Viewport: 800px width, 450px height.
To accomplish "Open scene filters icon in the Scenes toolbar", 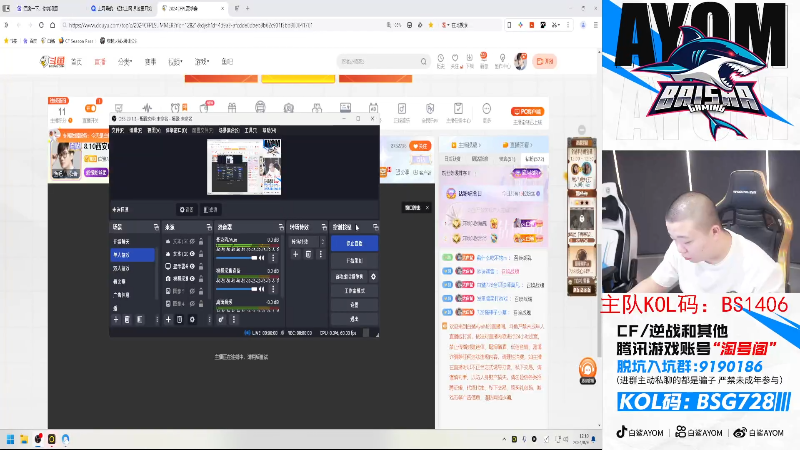I will (x=139, y=320).
